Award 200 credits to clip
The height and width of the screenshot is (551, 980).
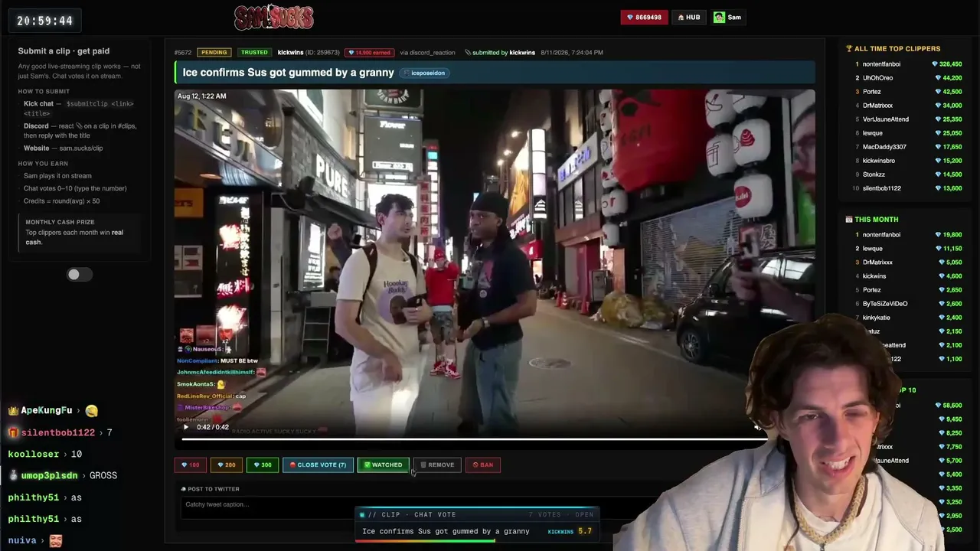226,465
